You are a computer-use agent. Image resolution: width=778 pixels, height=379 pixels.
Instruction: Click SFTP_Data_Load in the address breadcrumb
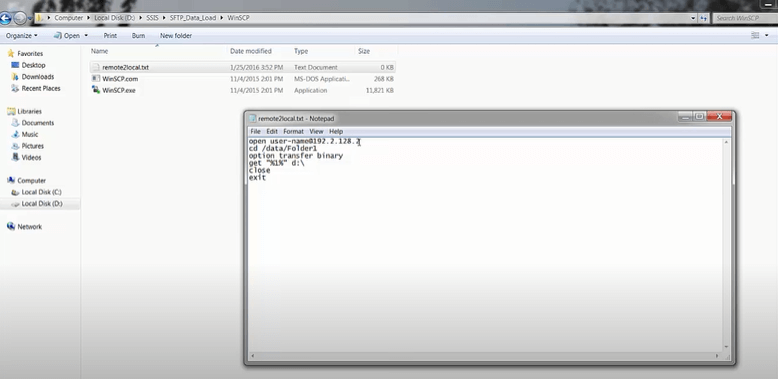[193, 18]
